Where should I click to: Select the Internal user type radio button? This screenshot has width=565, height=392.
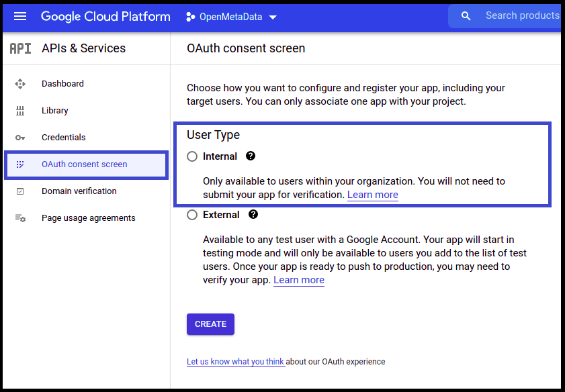192,156
